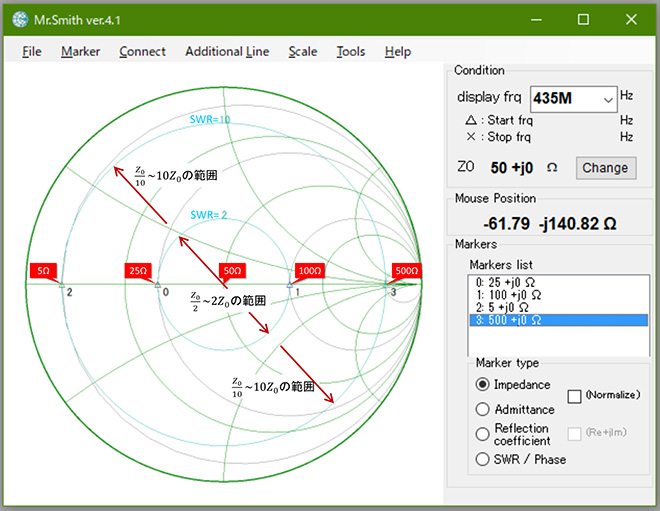Expand the display frq dropdown

(x=608, y=100)
